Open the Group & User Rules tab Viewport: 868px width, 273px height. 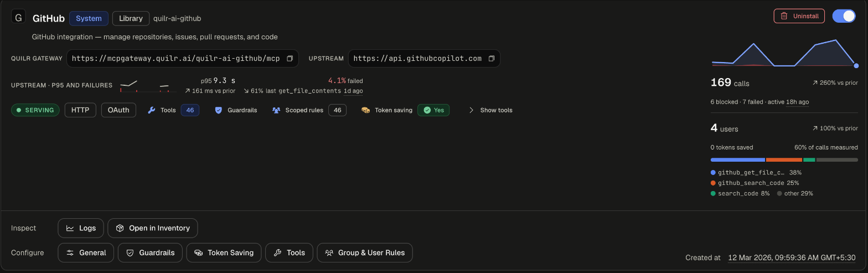(365, 253)
